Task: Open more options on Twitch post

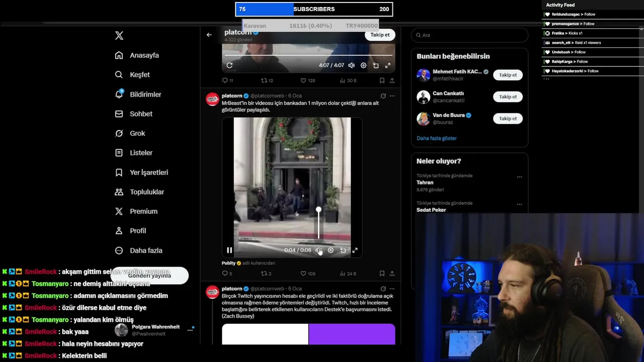Action: 392,289
